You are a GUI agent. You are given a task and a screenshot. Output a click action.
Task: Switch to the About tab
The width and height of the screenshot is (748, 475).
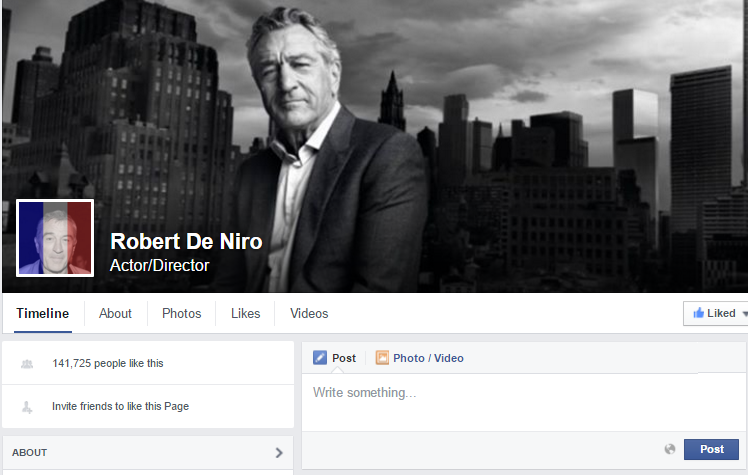115,313
